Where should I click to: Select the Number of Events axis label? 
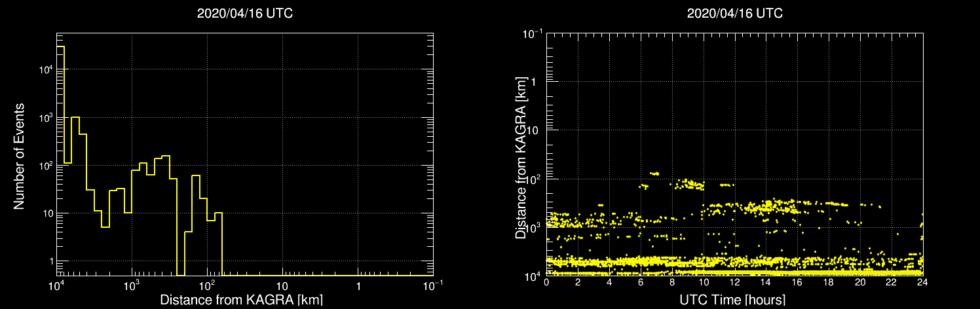pyautogui.click(x=19, y=155)
